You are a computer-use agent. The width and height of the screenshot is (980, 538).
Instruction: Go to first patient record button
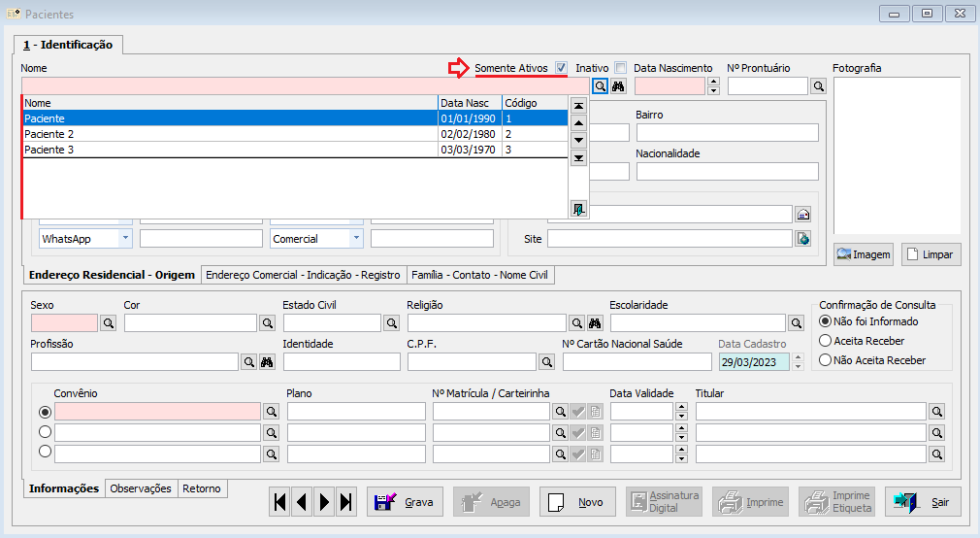[x=280, y=502]
